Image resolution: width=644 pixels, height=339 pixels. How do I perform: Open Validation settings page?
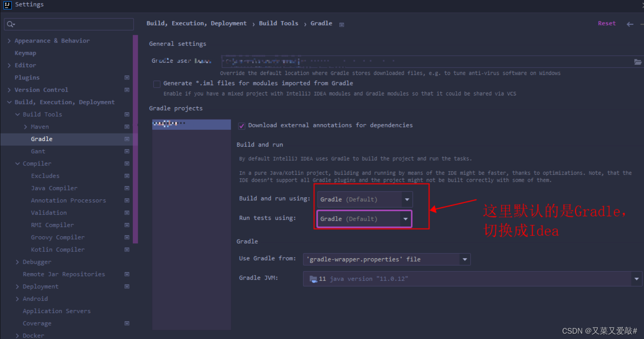(49, 212)
